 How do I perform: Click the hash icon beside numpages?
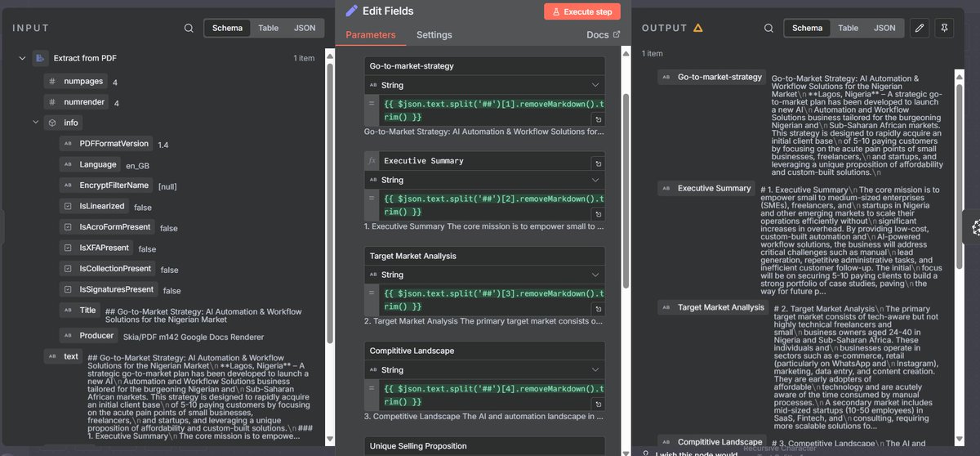(x=51, y=82)
